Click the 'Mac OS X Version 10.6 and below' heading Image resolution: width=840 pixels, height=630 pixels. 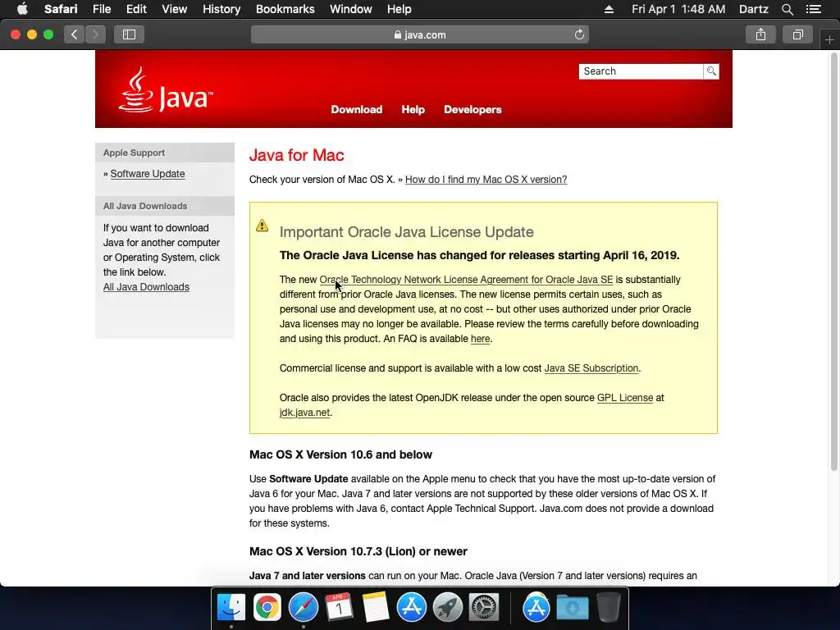pos(340,454)
